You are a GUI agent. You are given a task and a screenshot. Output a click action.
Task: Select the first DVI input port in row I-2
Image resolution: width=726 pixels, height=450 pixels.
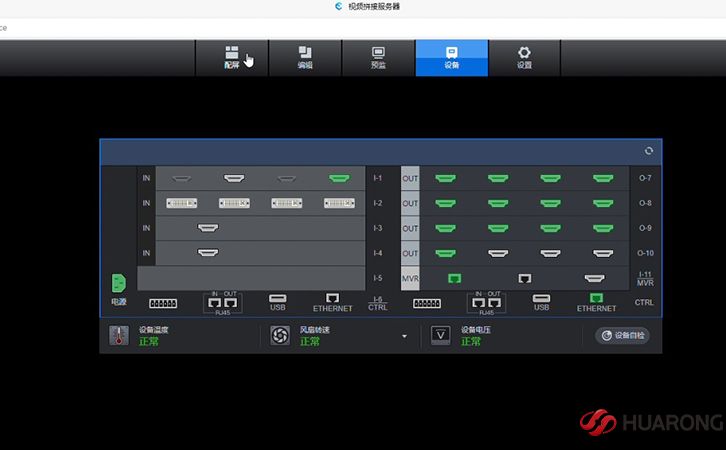point(180,203)
